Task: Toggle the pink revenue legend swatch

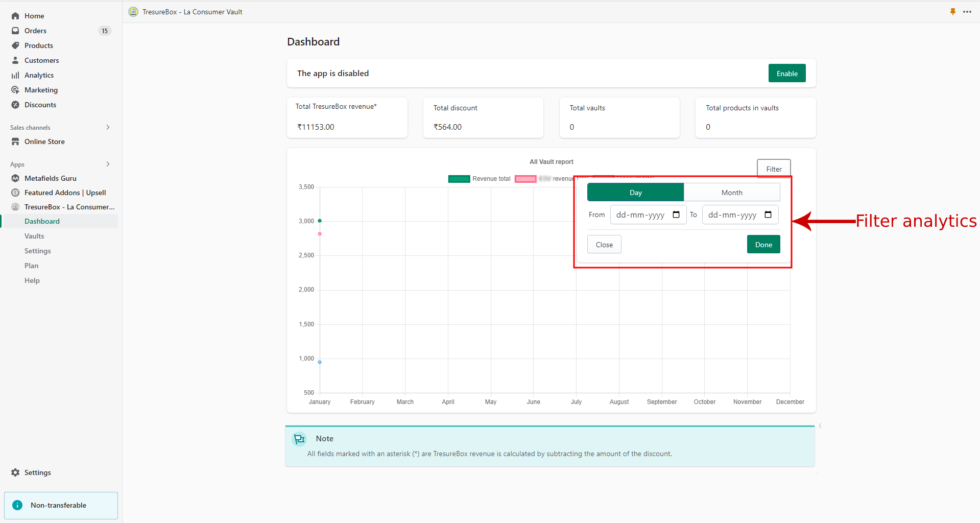Action: (x=525, y=179)
